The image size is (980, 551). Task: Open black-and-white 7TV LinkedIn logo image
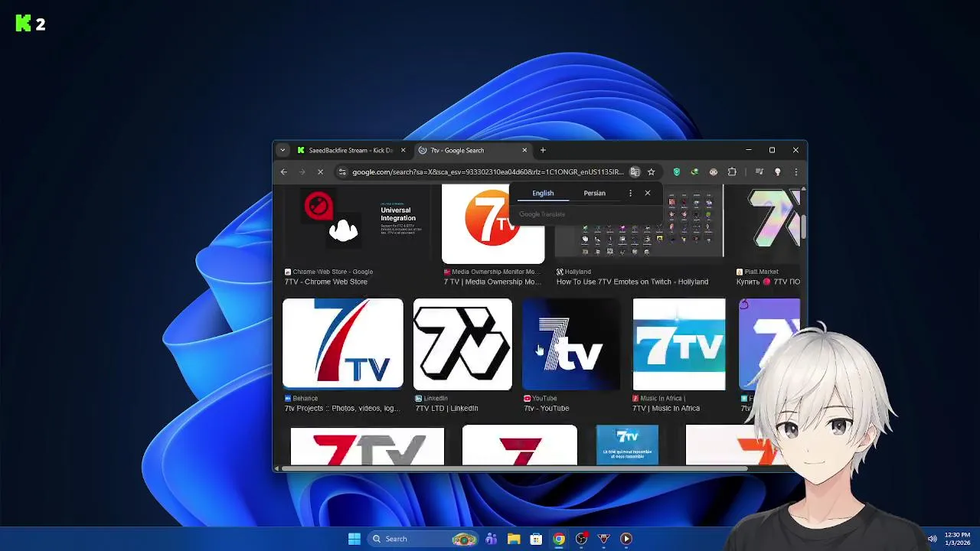point(462,344)
